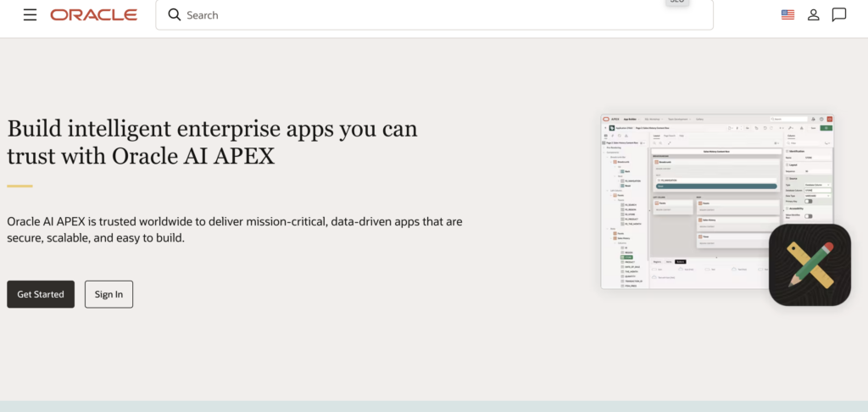The width and height of the screenshot is (868, 412).
Task: Toggle the Primary Key switch in preview
Action: 808,201
